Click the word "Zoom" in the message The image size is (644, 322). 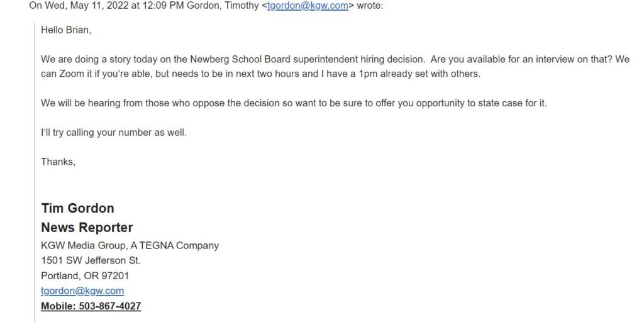click(x=66, y=74)
